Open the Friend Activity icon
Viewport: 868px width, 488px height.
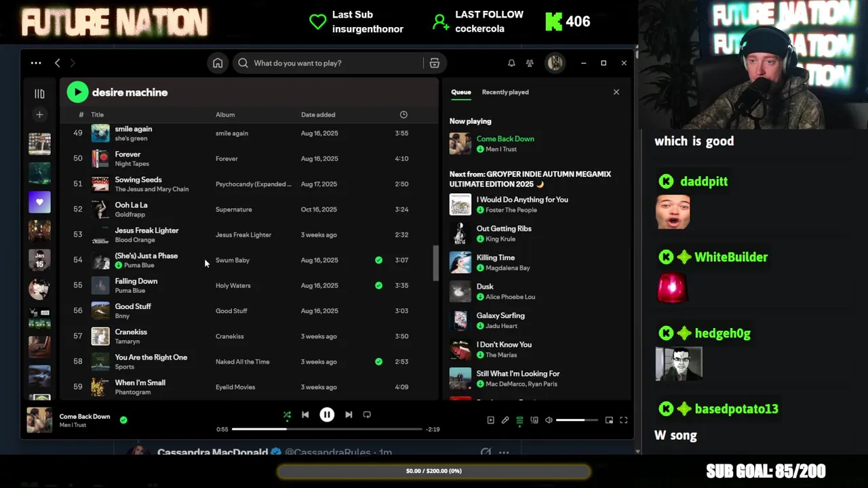click(530, 63)
